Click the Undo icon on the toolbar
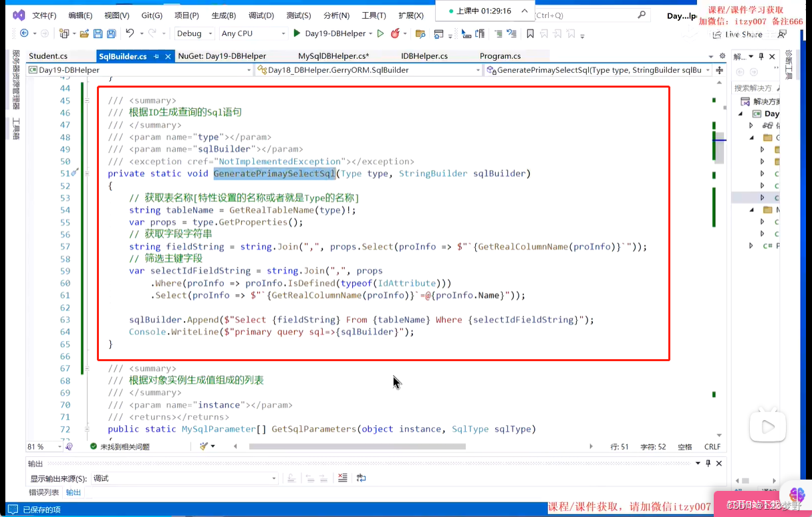Viewport: 812px width, 517px height. [129, 35]
